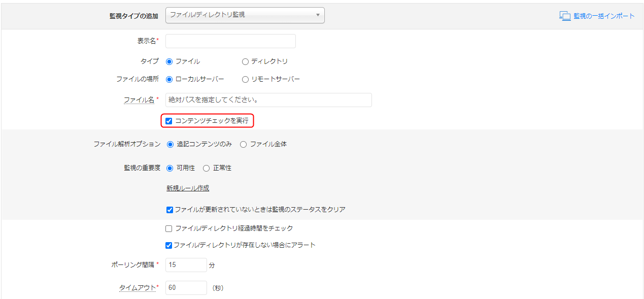Viewport: 644px width, 299px height.
Task: Open the 新規ルール作成 link
Action: 188,188
